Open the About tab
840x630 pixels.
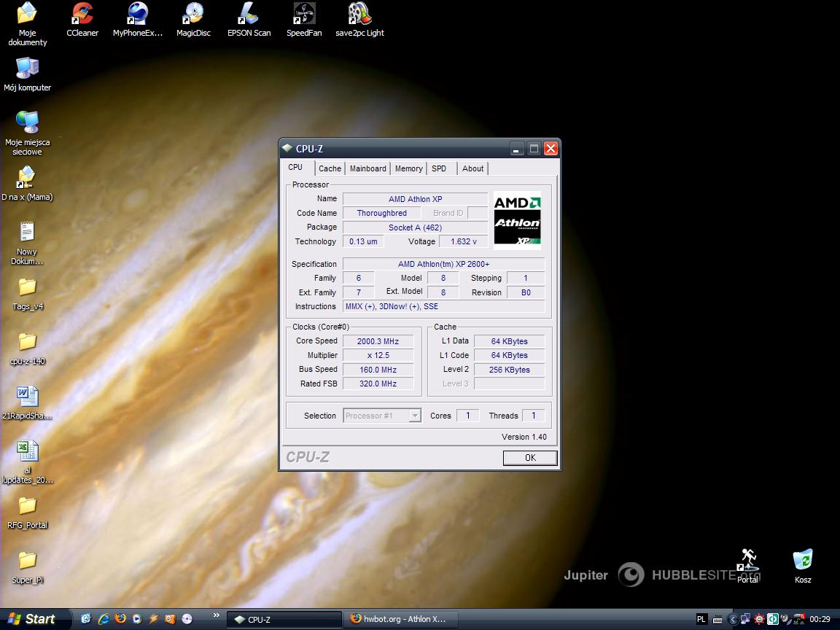tap(472, 168)
